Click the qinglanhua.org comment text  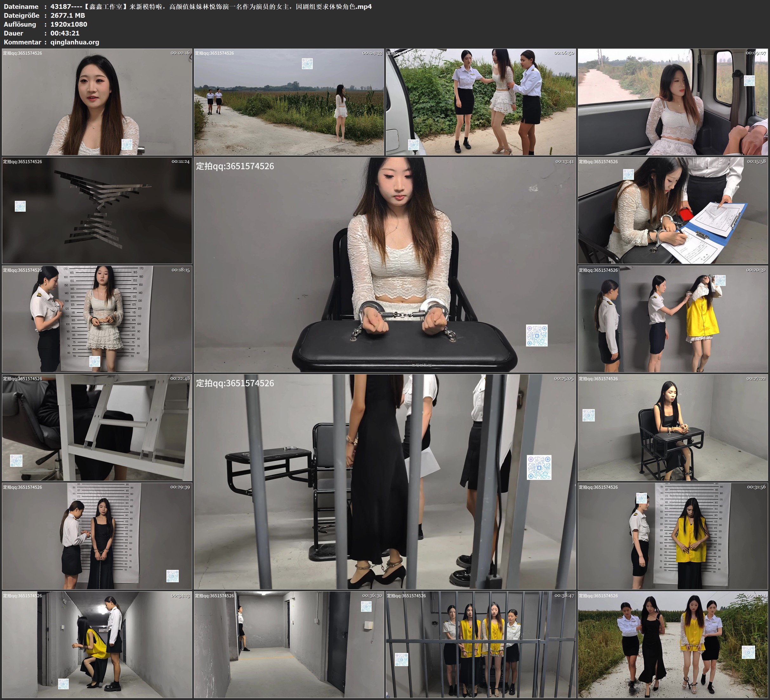[x=75, y=42]
